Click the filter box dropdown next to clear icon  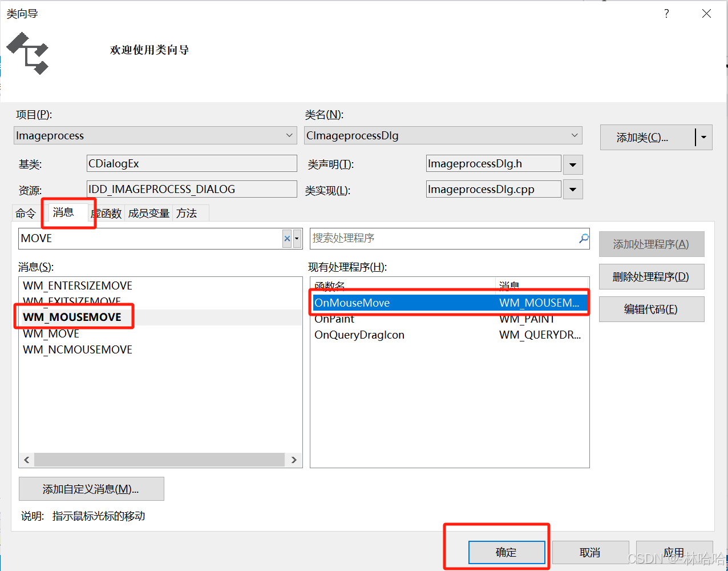click(296, 238)
